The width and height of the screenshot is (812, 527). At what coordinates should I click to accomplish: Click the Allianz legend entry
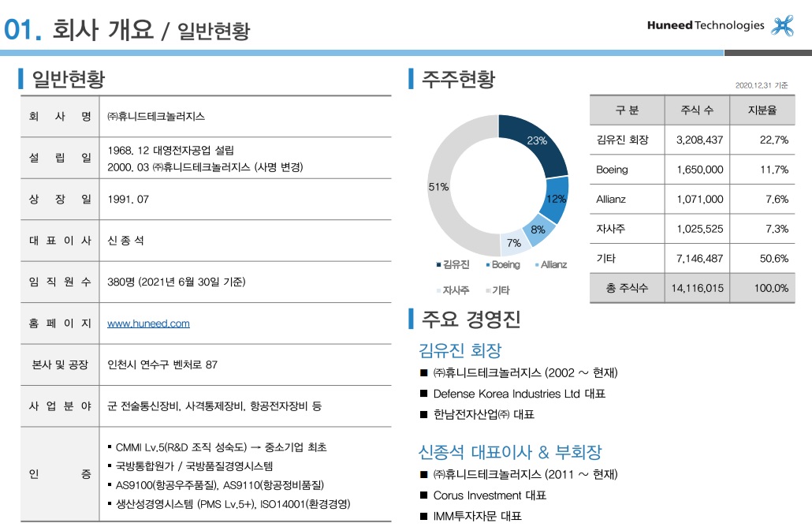coord(550,265)
